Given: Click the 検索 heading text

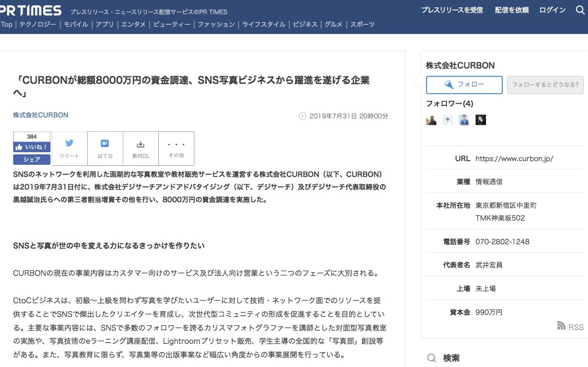Looking at the screenshot, I should (451, 359).
